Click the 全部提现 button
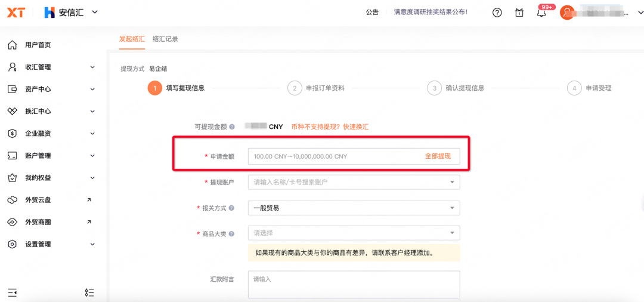 click(438, 156)
